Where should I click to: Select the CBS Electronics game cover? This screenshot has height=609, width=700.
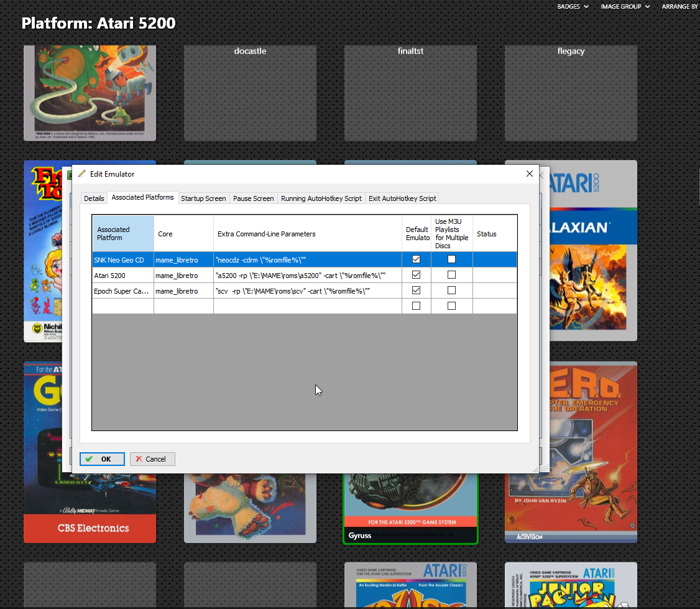(x=90, y=508)
